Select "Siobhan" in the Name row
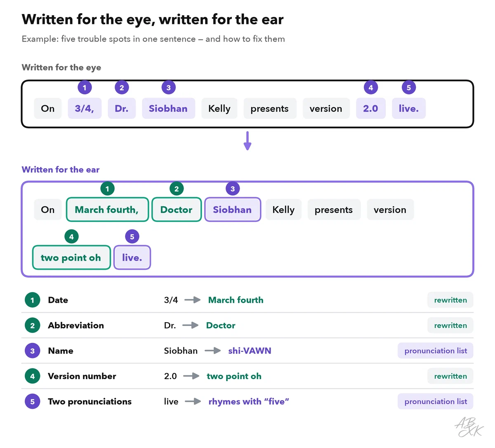Viewport: 495px width, 448px height. 181,351
